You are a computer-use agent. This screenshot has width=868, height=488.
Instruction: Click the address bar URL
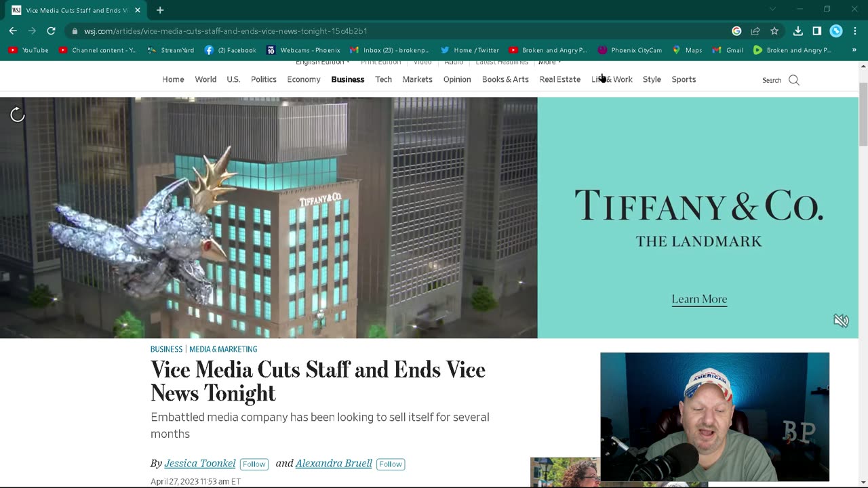point(226,31)
